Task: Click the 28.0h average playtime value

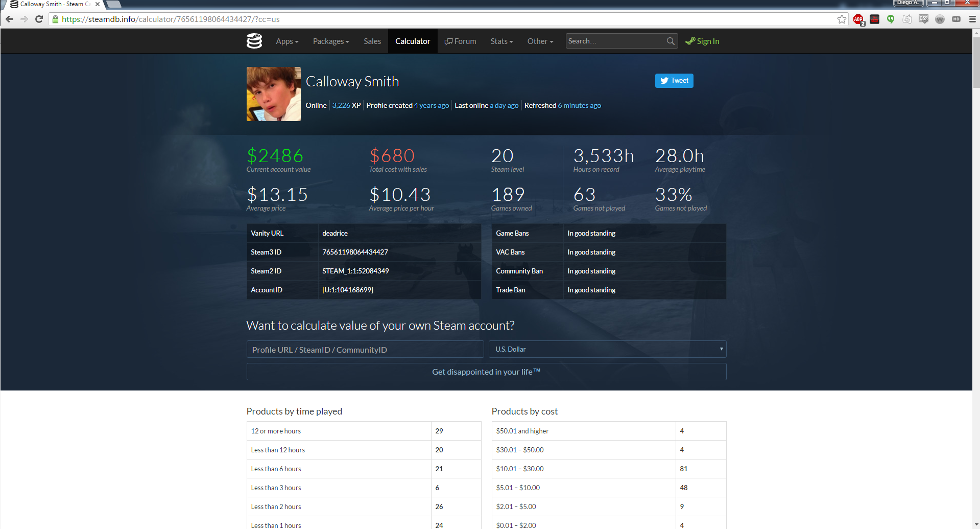Action: (x=680, y=155)
